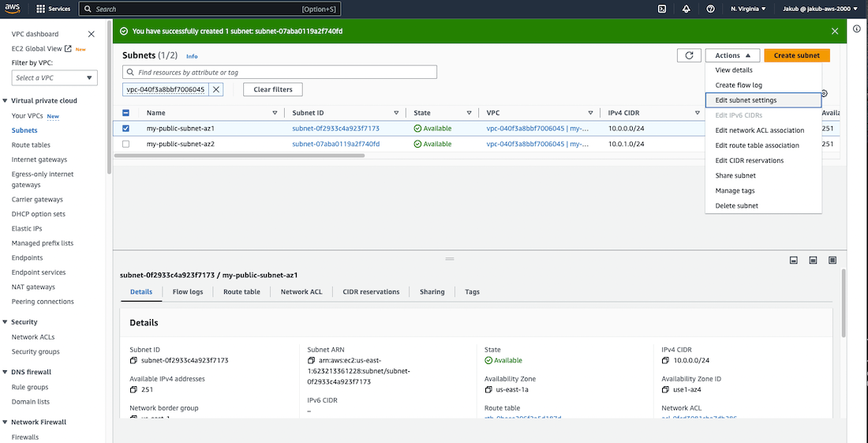Screen dimensions: 868x443
Task: Switch to the Route table tab
Action: (241, 291)
